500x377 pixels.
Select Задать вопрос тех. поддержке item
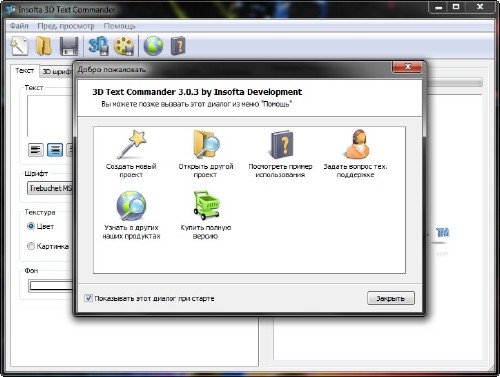click(x=355, y=154)
